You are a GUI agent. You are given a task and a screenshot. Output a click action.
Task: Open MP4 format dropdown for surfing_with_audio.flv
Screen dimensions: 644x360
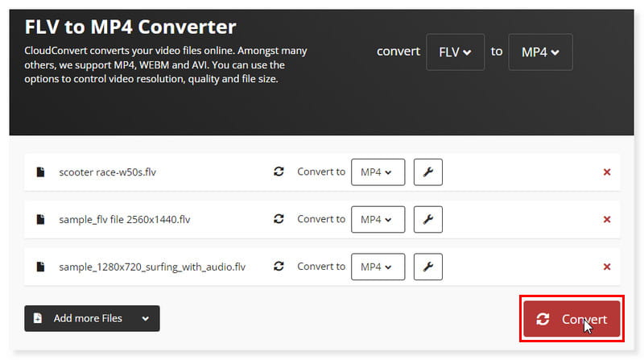[378, 267]
